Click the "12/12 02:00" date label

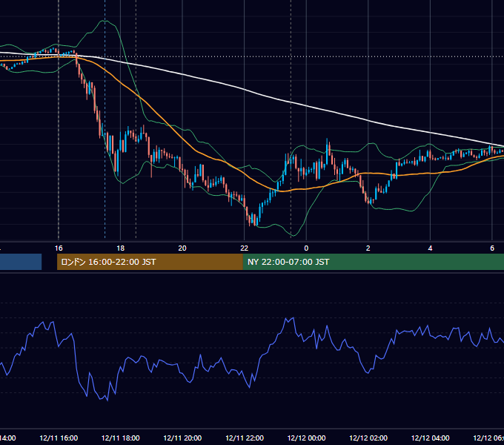point(368,438)
